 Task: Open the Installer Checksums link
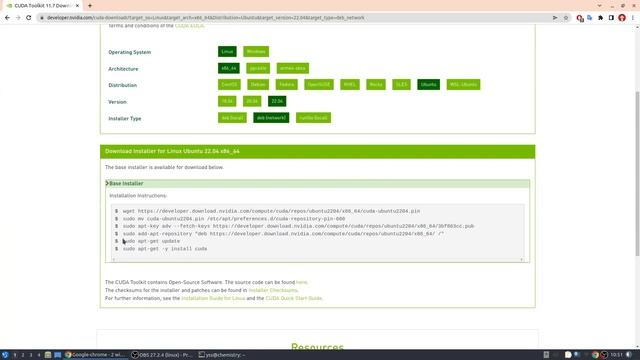(273, 290)
